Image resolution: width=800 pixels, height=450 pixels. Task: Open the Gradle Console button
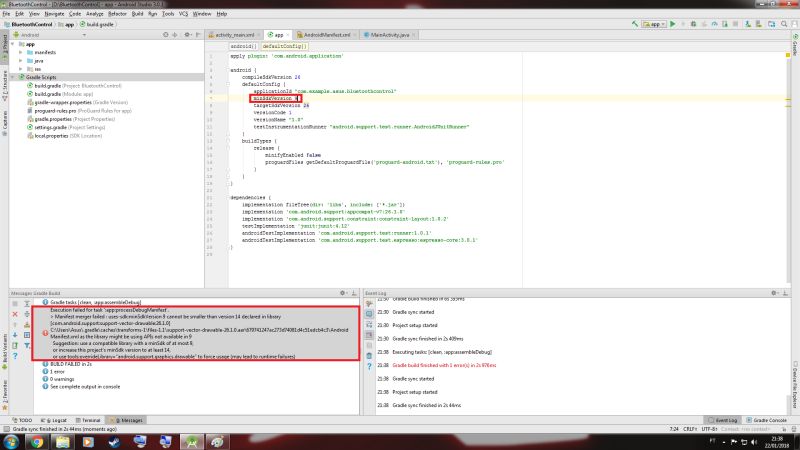tap(767, 420)
